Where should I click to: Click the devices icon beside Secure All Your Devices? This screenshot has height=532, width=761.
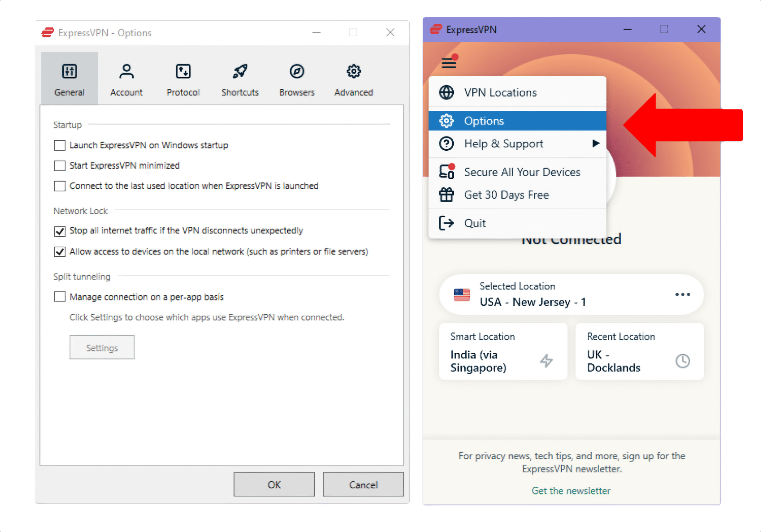click(447, 172)
